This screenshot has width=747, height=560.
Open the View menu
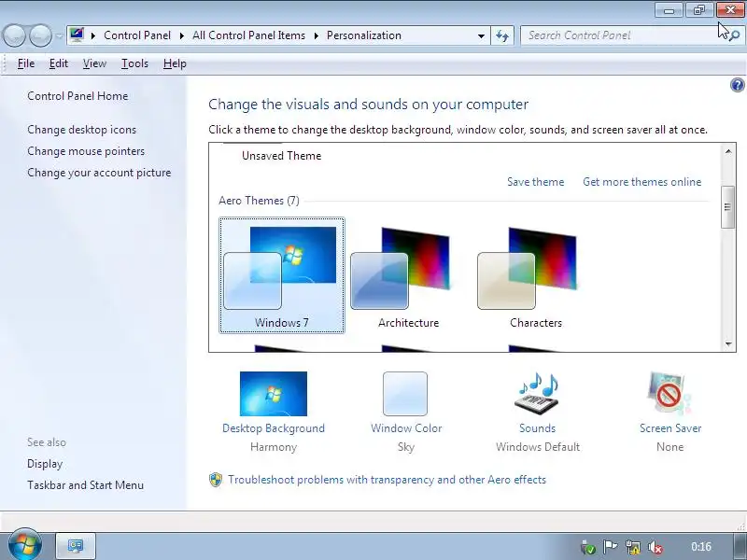94,63
